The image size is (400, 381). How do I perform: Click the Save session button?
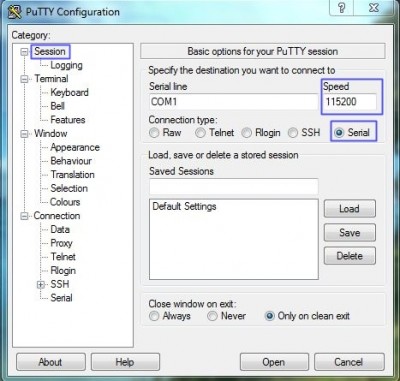(350, 232)
